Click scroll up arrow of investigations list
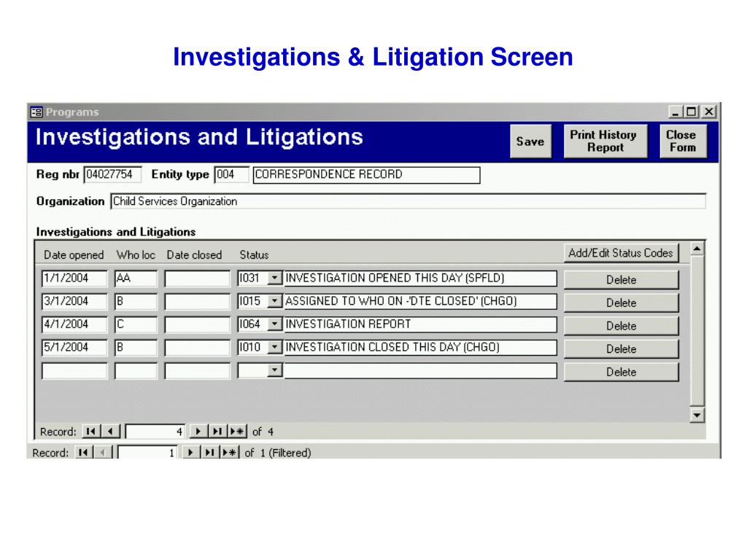This screenshot has height=560, width=747. coord(697,249)
